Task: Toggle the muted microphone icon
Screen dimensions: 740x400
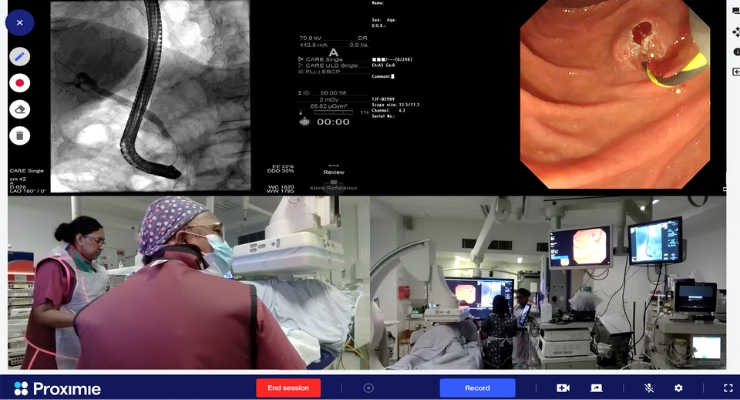Action: pyautogui.click(x=649, y=388)
